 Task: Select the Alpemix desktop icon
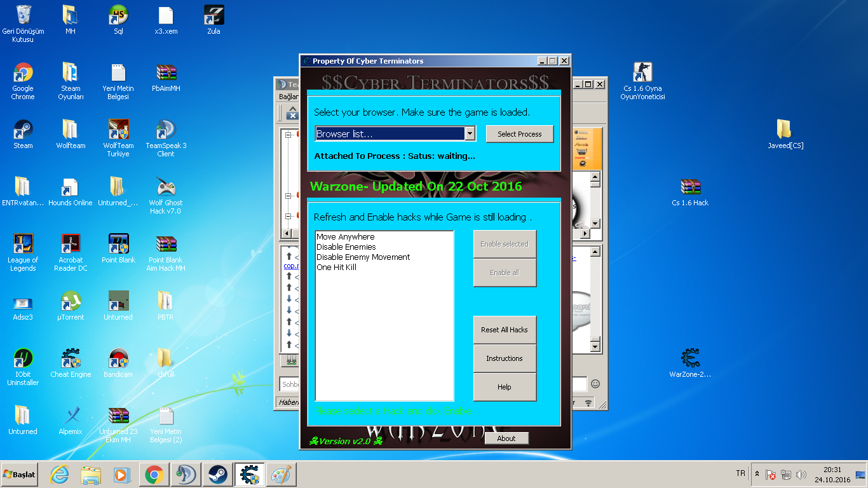[x=71, y=420]
